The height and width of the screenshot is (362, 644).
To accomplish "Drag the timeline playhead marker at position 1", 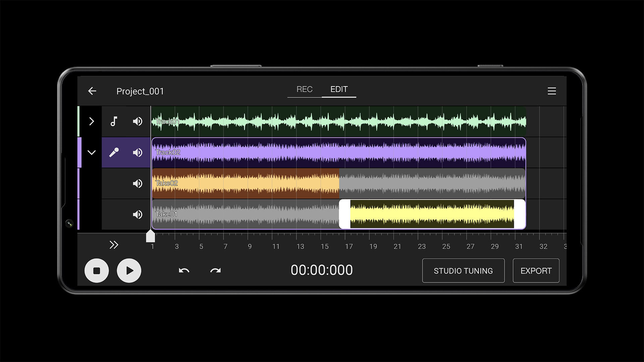I will click(x=150, y=236).
